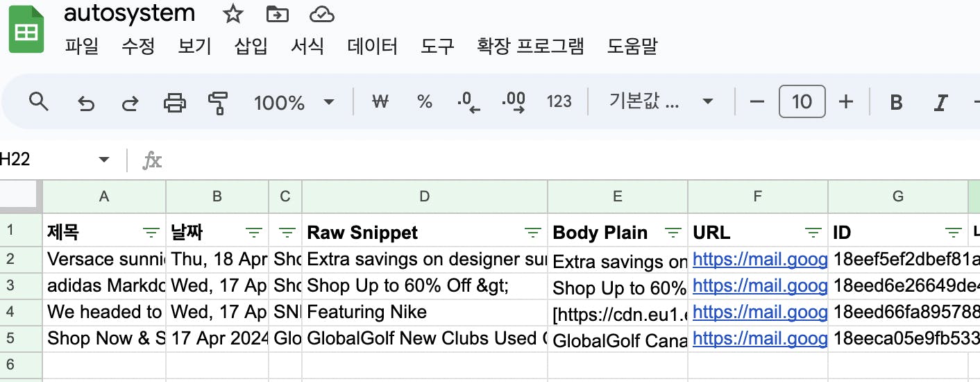
Task: Open the 수정 menu
Action: 138,47
